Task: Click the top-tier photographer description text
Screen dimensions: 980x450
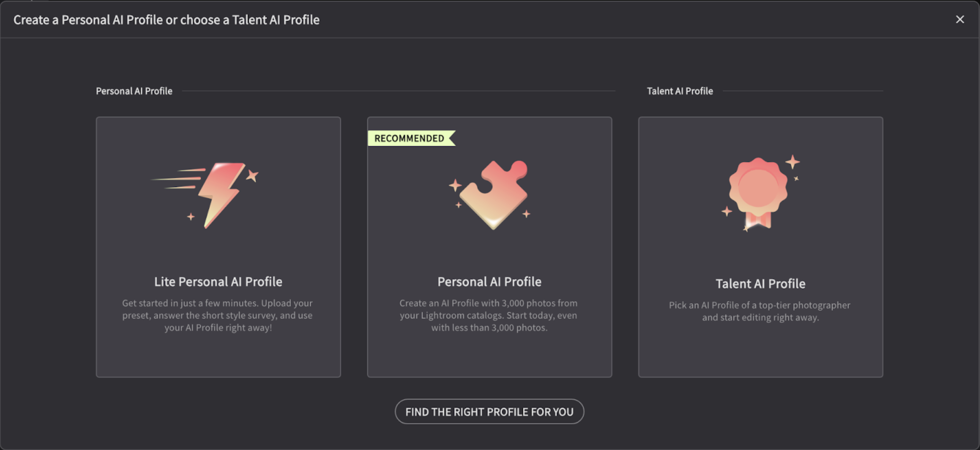Action: 760,311
